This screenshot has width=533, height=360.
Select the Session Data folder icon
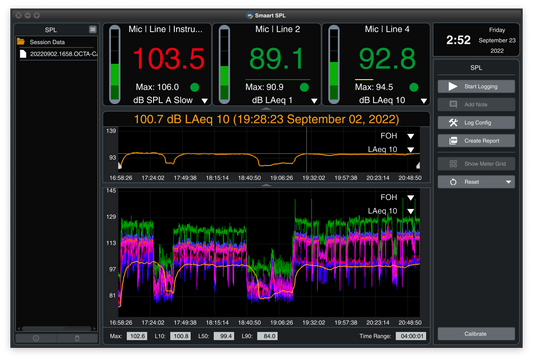21,42
